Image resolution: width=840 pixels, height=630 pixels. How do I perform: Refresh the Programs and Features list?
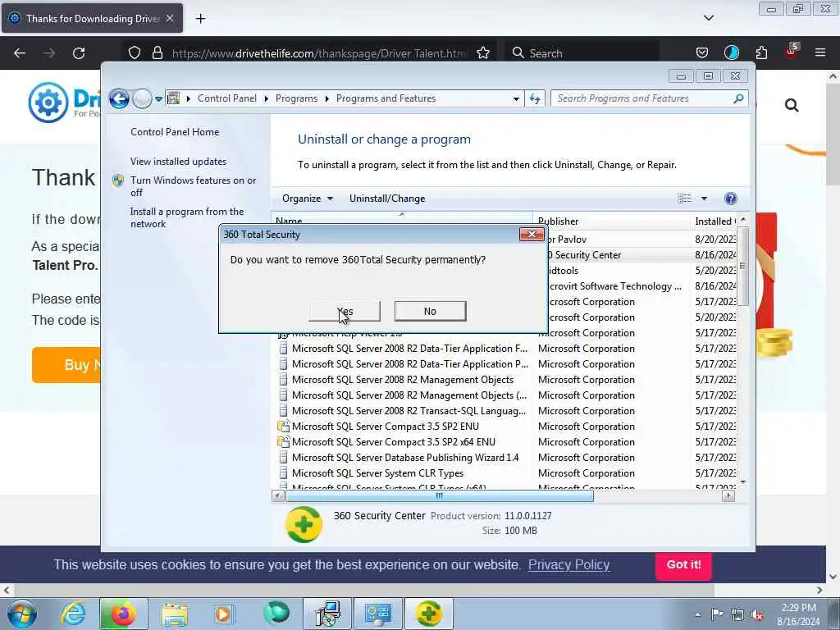click(x=535, y=98)
